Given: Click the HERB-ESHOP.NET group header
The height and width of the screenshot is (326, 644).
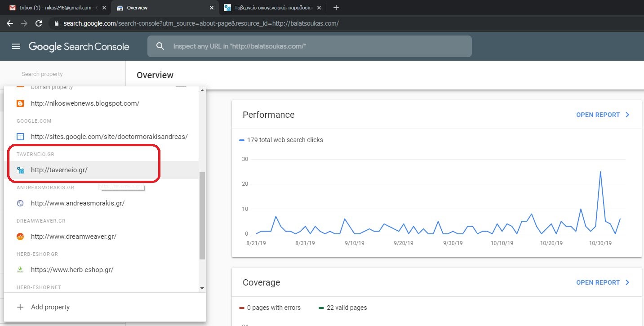Looking at the screenshot, I should coord(39,287).
